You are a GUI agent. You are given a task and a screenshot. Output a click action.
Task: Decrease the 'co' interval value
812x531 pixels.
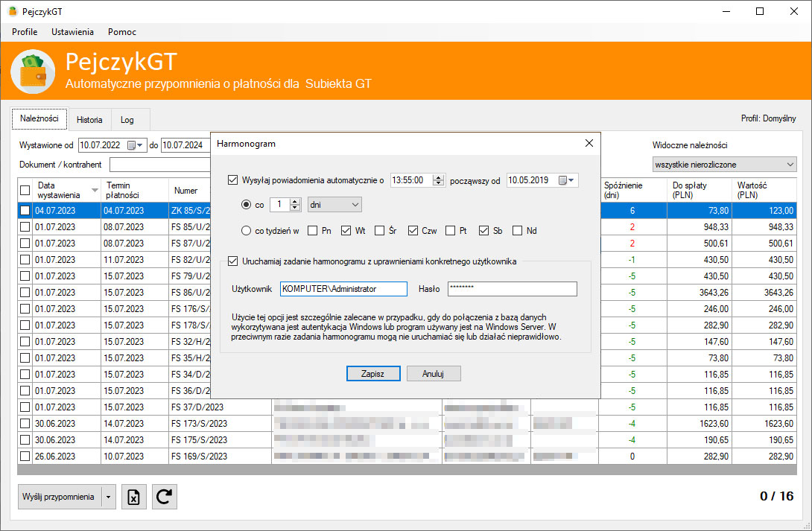295,208
